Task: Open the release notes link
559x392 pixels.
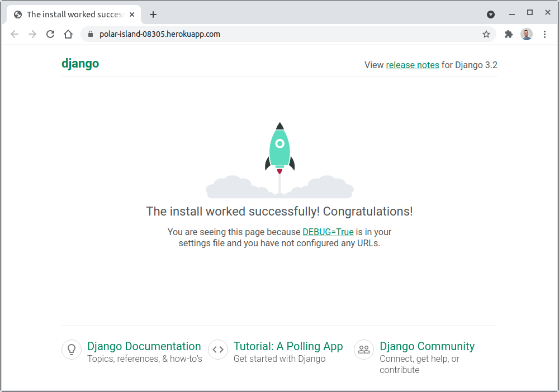Action: click(413, 65)
